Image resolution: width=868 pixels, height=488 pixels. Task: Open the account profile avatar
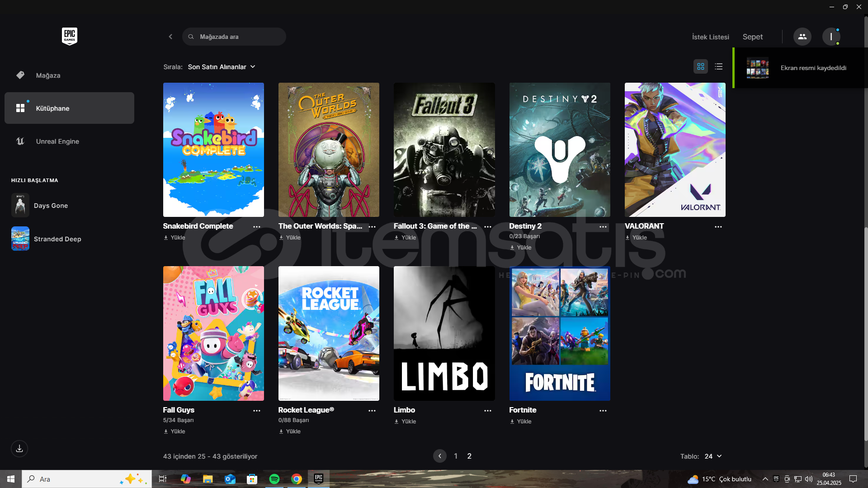pos(831,37)
